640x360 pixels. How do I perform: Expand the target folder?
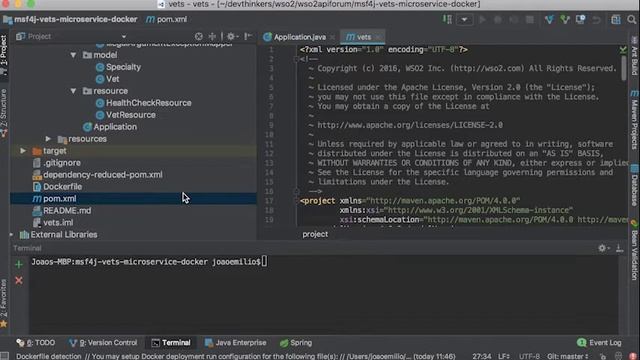coord(23,151)
